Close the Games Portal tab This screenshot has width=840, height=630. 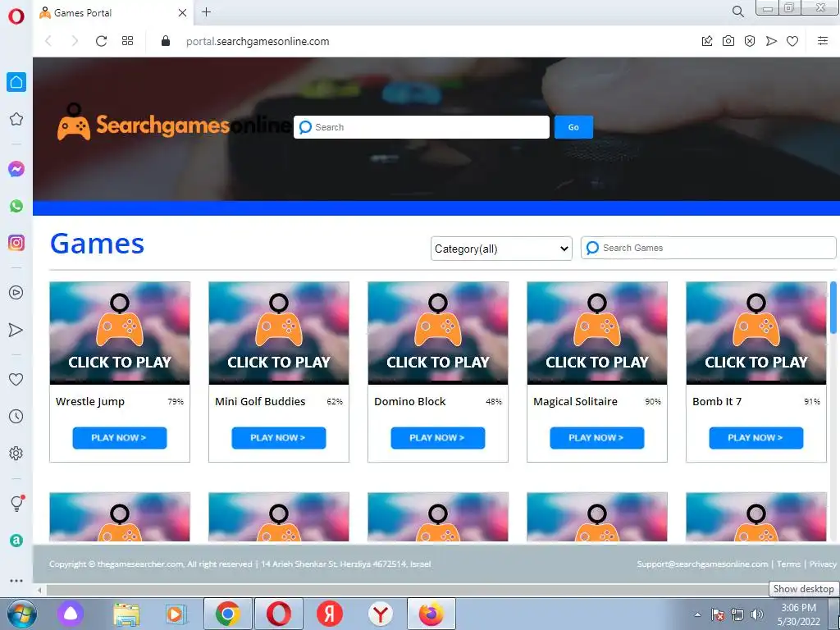click(182, 13)
